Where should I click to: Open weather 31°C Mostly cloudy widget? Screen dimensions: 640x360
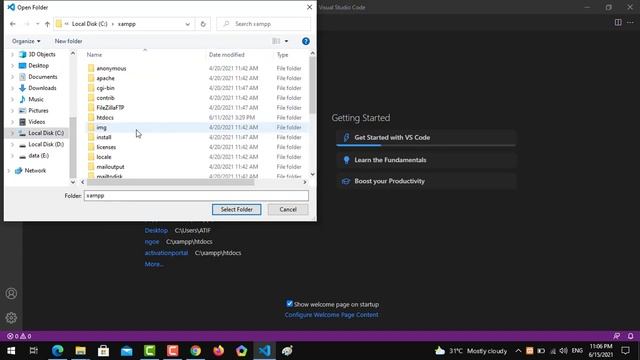click(x=471, y=351)
